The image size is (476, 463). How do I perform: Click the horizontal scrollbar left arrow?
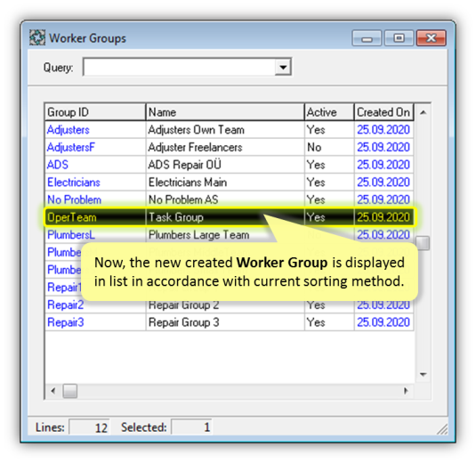click(x=53, y=391)
